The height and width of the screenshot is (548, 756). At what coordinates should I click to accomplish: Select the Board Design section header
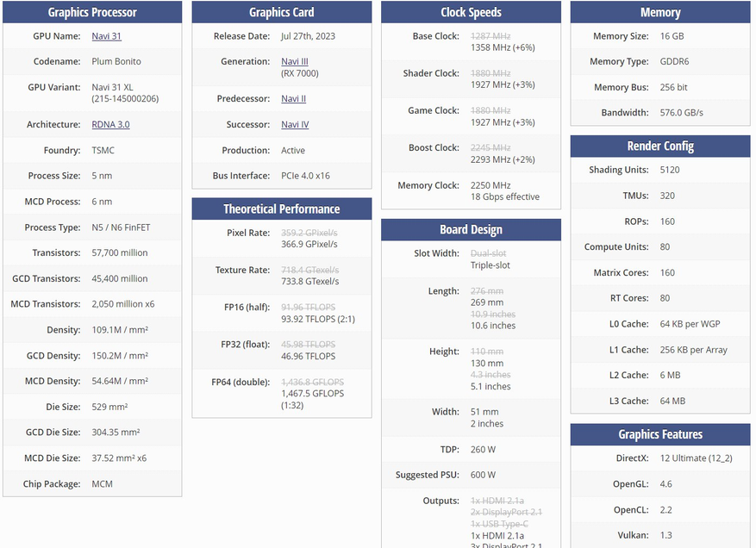point(471,229)
